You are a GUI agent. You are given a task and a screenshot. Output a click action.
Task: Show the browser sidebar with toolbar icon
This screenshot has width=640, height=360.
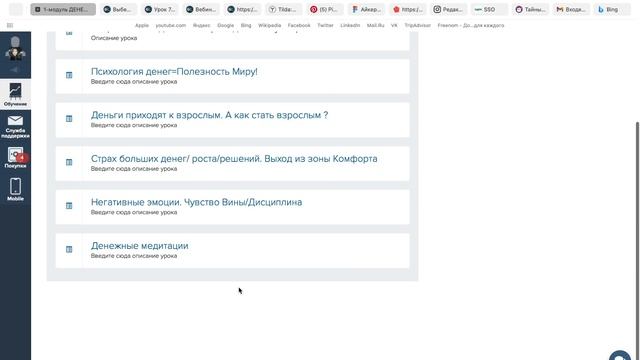coord(10,25)
